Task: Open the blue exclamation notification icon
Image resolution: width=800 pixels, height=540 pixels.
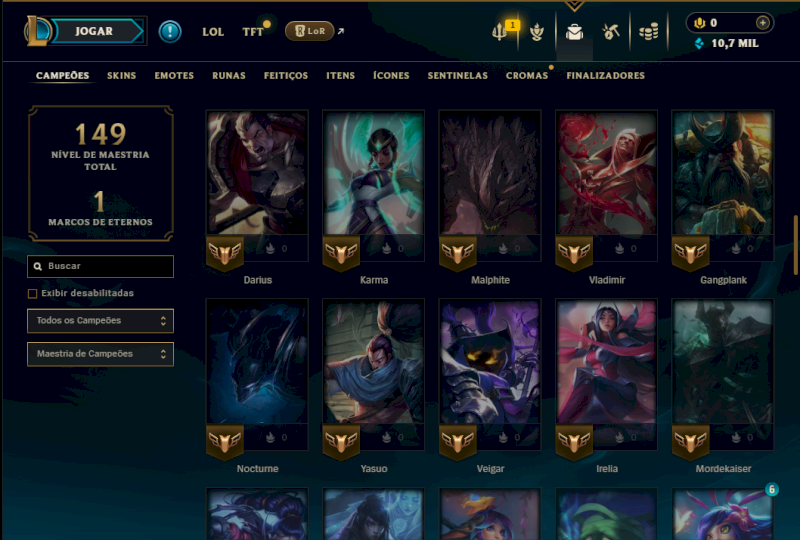Action: pyautogui.click(x=170, y=32)
